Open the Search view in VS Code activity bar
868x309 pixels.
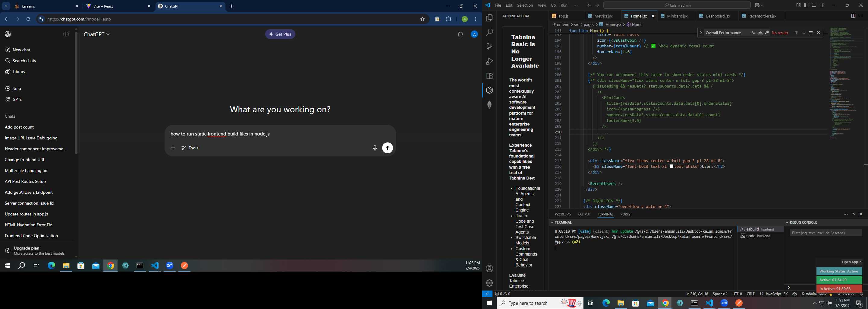[489, 32]
